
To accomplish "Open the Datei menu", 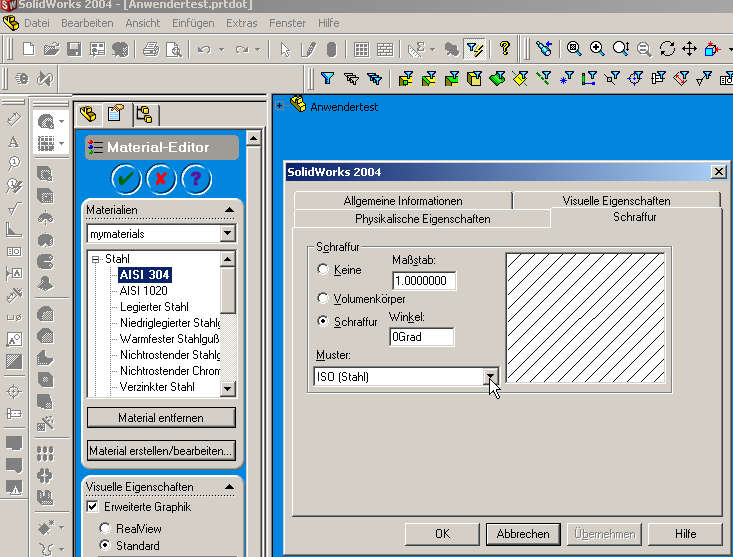I will pos(36,23).
